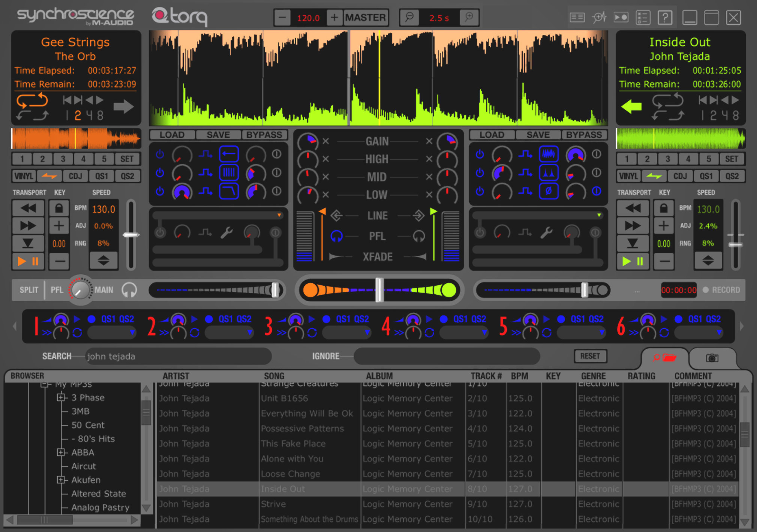Image resolution: width=757 pixels, height=532 pixels.
Task: Click the question mark help icon
Action: 665,18
